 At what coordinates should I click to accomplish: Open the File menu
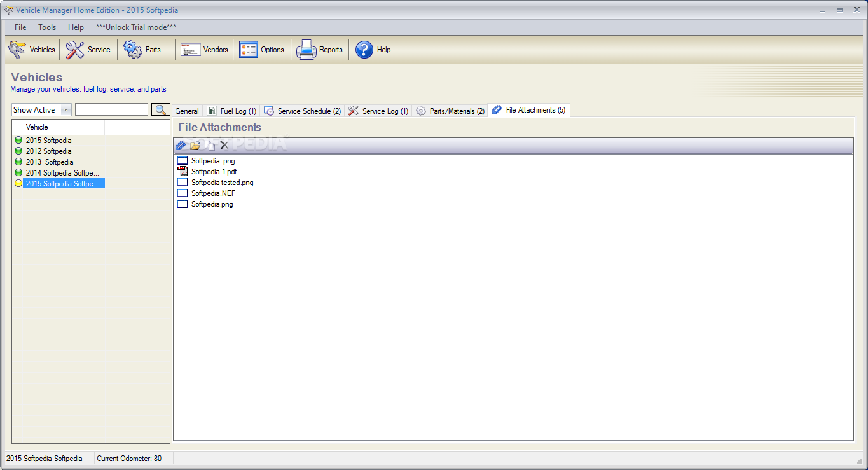click(20, 27)
